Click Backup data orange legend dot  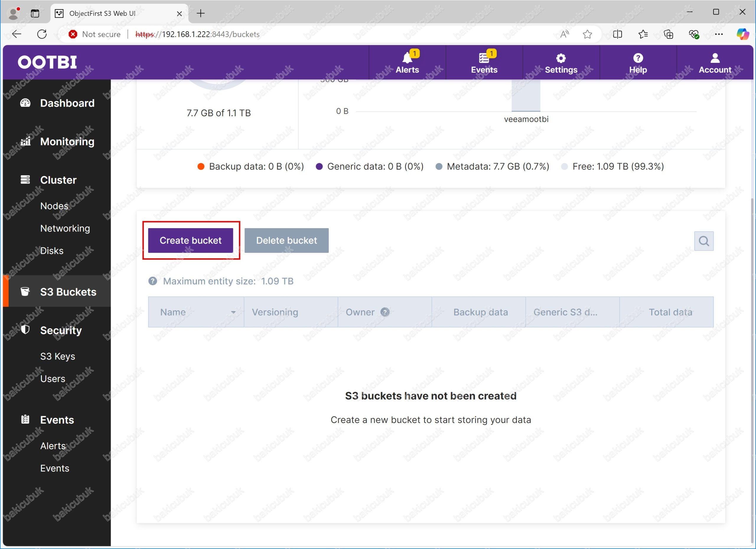(x=201, y=166)
